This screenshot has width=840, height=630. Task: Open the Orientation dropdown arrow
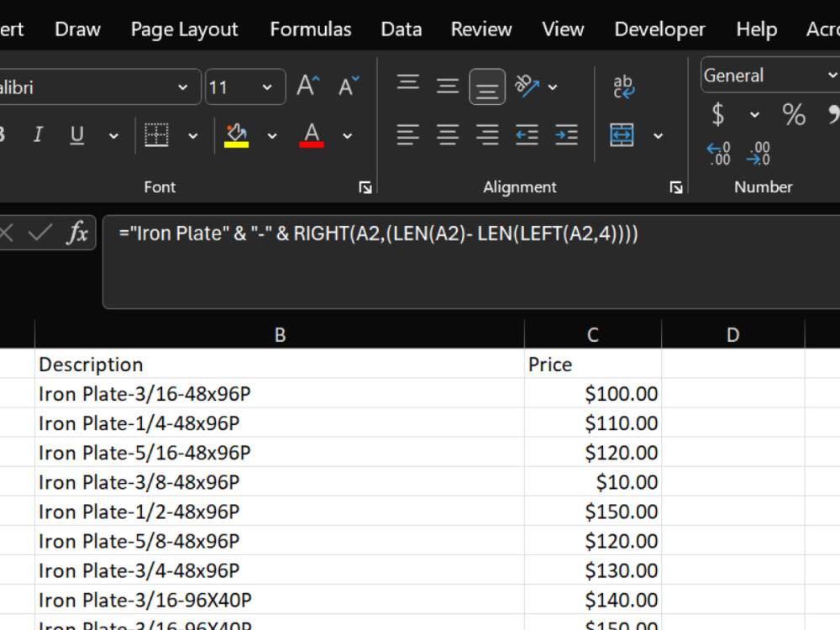553,87
